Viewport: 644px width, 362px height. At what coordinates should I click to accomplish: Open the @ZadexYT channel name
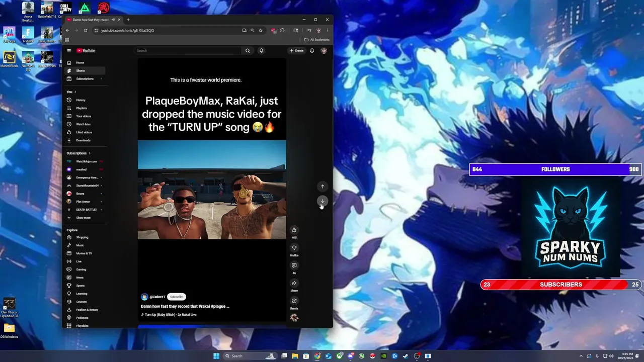157,297
